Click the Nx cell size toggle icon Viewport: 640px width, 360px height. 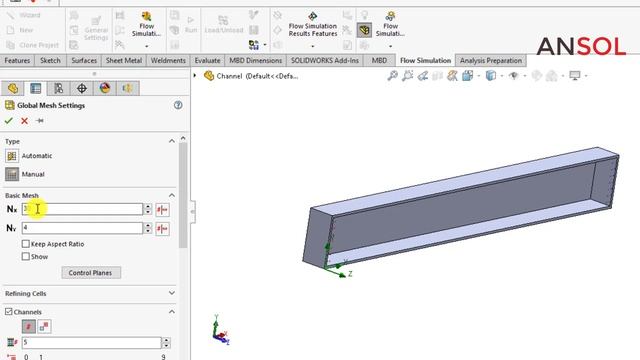coord(162,210)
